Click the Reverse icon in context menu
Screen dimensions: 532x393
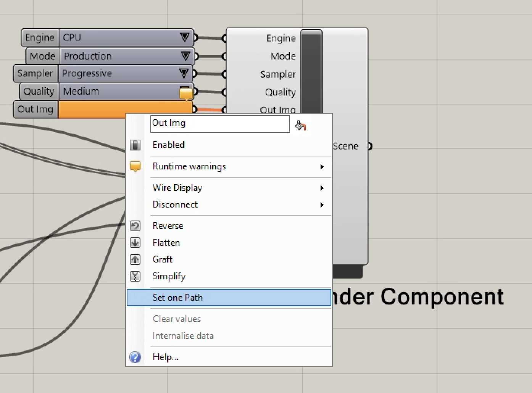(x=135, y=226)
